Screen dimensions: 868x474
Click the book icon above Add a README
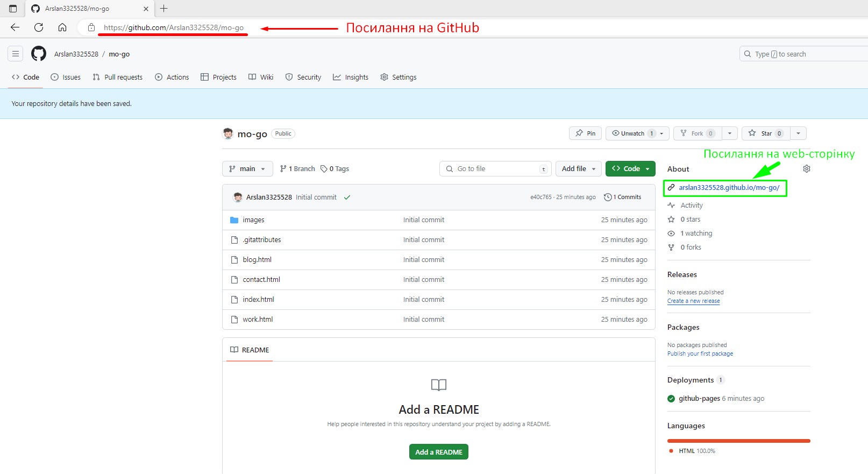(x=439, y=385)
